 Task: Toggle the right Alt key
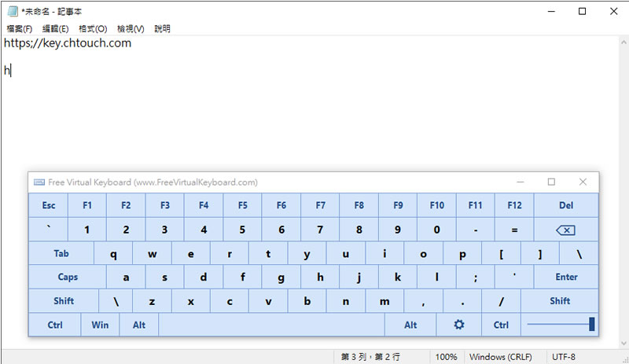[x=410, y=325]
